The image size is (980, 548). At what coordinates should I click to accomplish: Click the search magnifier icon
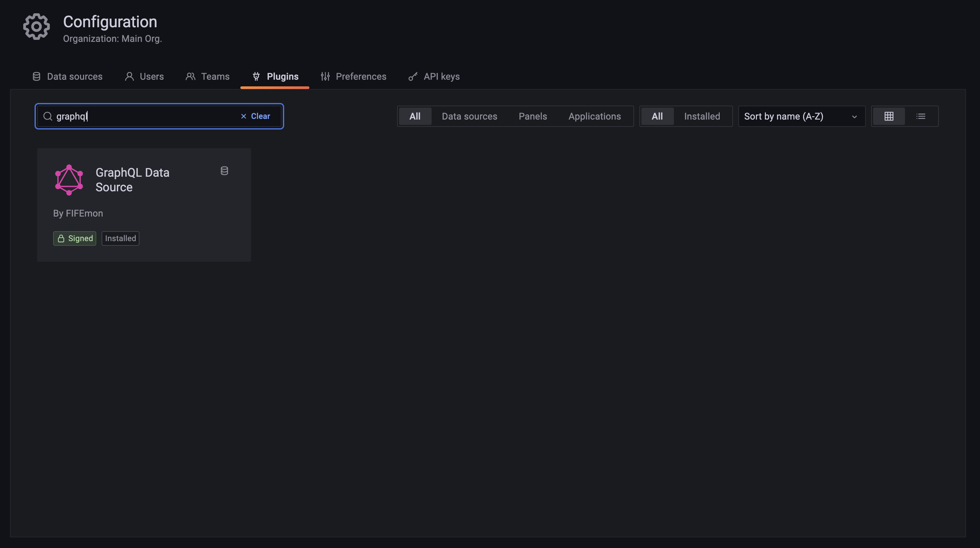(x=47, y=117)
